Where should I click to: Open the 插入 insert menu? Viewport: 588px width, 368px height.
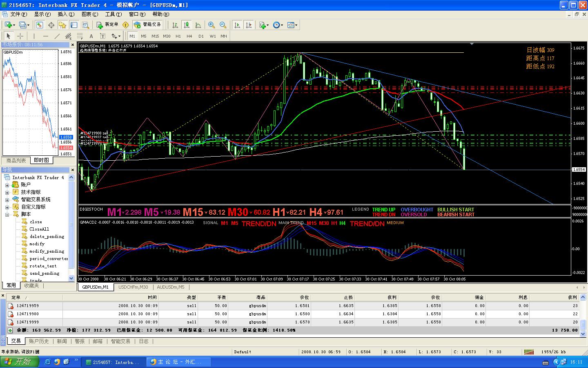pos(66,14)
